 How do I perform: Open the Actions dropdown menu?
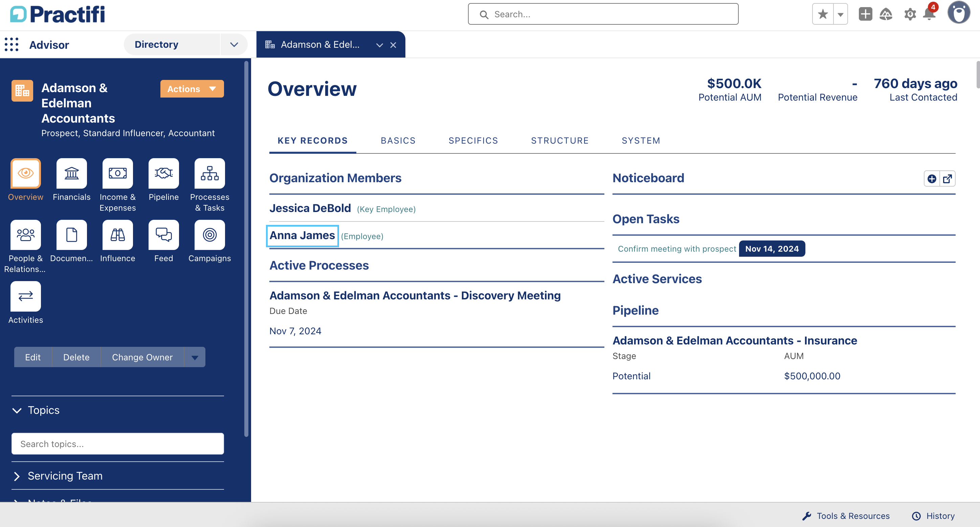(192, 89)
